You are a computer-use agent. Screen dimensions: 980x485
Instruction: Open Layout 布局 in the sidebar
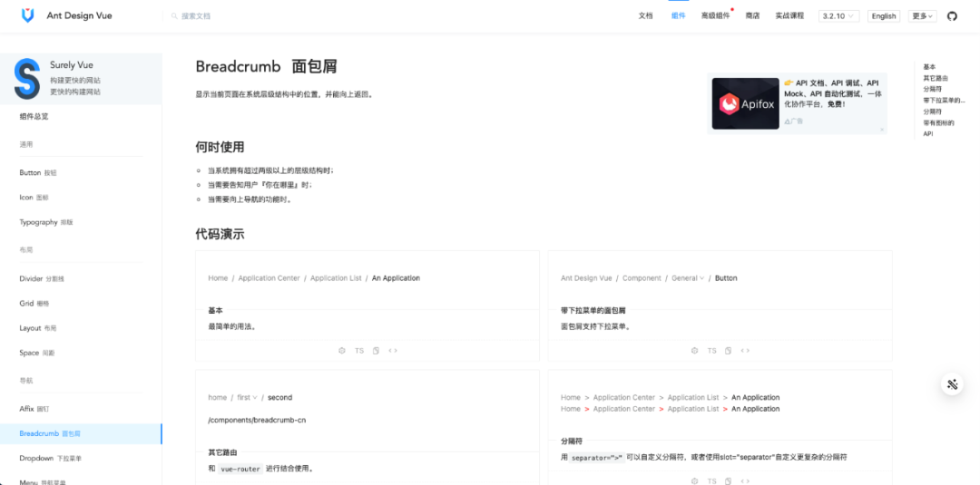click(81, 327)
